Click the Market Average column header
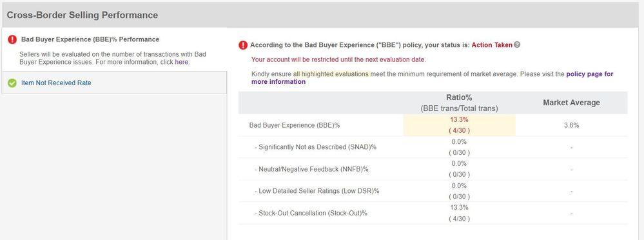 571,103
